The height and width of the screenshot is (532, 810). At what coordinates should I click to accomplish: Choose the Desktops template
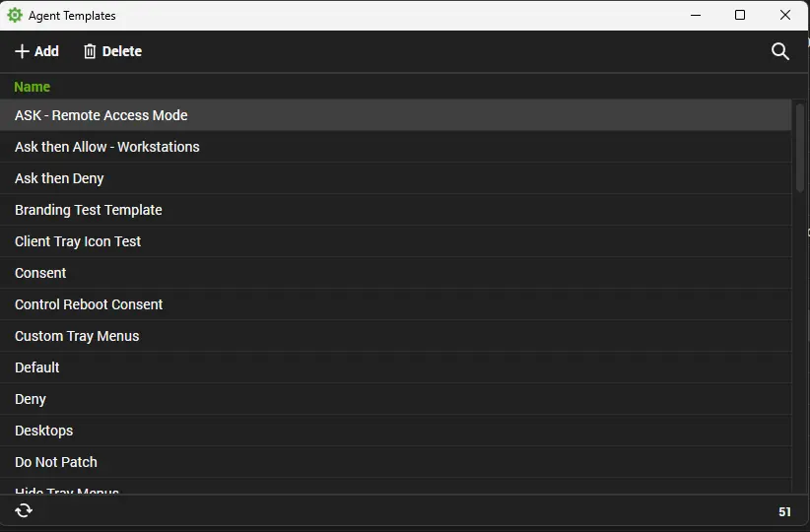[395, 431]
